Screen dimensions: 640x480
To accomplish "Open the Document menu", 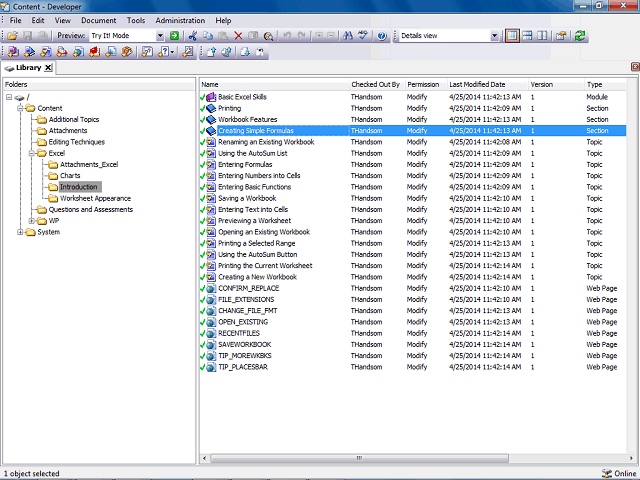I will 99,20.
